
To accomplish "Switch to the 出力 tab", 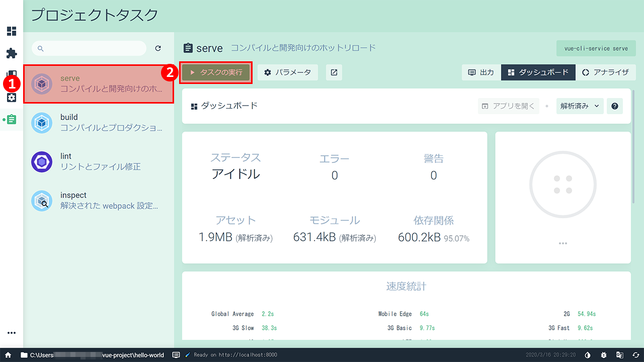I will click(x=481, y=72).
